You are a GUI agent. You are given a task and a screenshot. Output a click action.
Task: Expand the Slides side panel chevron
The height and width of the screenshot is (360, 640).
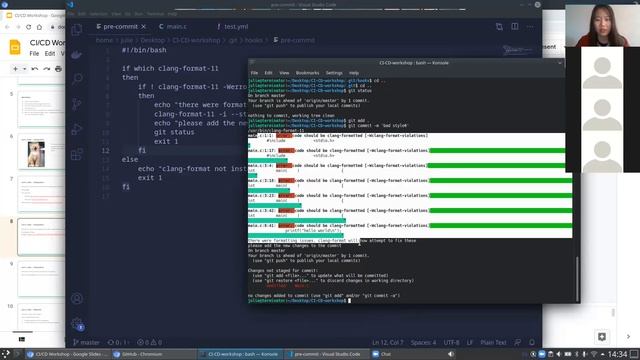point(628,337)
